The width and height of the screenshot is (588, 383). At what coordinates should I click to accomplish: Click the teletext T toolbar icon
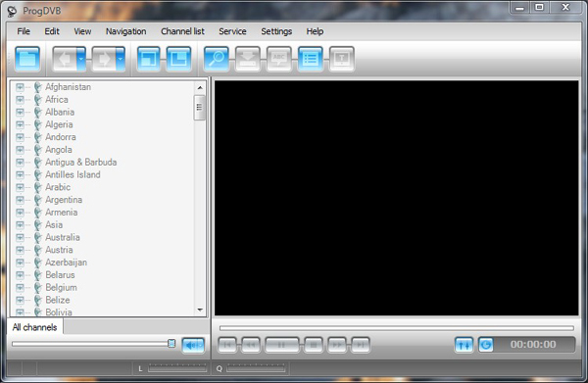(341, 59)
